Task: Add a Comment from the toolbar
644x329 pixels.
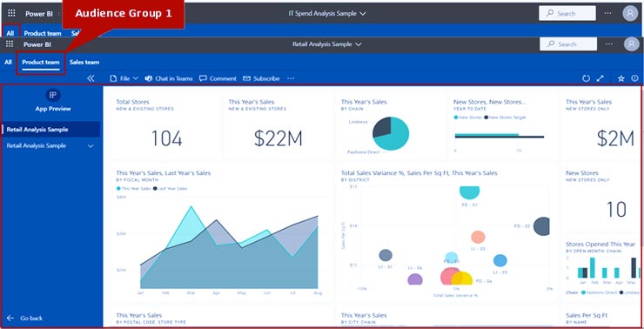Action: click(218, 78)
